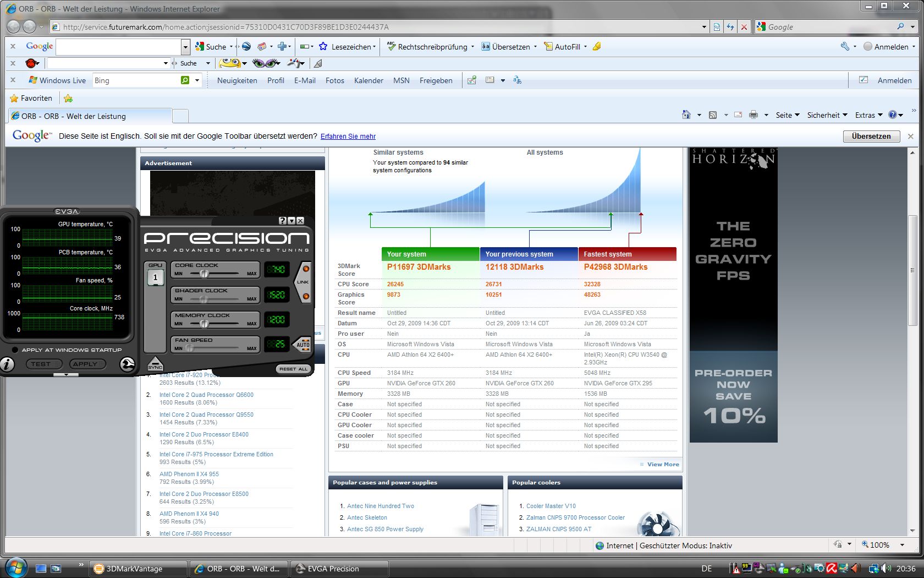Select GPU 1 in EVGA Precision

tap(155, 277)
